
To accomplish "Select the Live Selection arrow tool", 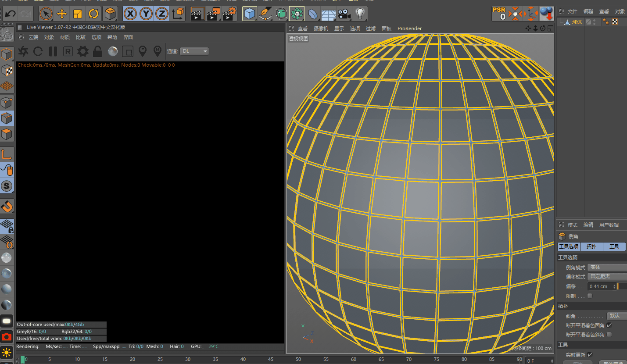I will pyautogui.click(x=46, y=14).
